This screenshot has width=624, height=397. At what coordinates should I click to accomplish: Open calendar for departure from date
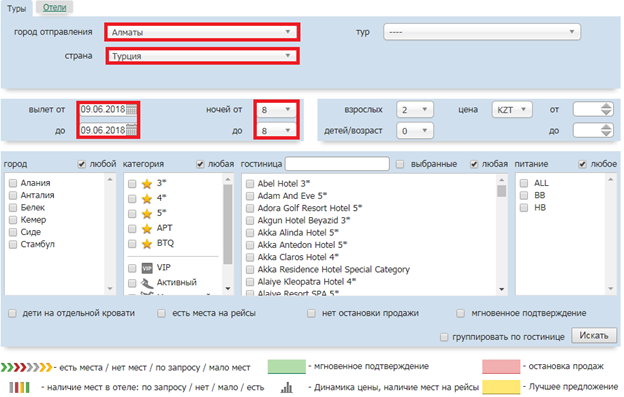[131, 110]
